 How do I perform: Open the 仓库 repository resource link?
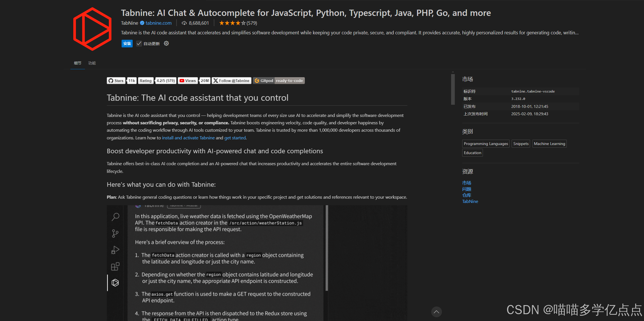(466, 195)
